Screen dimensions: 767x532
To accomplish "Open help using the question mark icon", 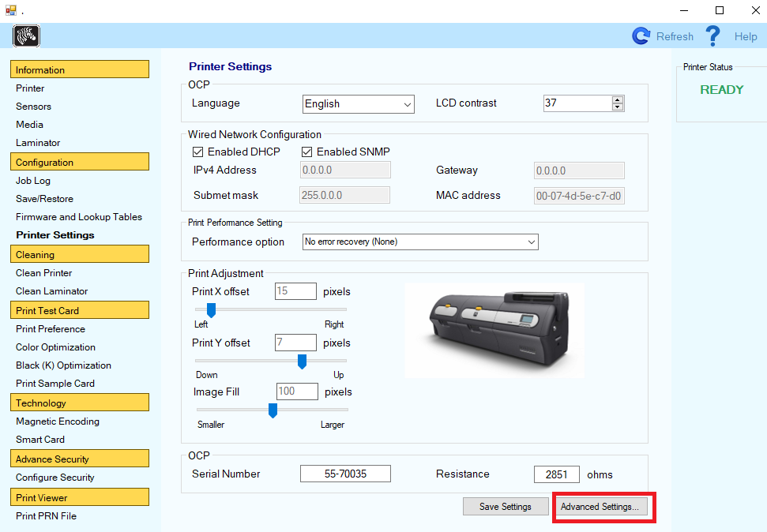I will (712, 36).
